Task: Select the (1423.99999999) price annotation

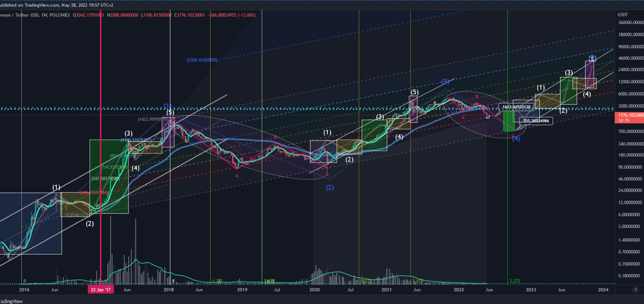Action: point(153,119)
